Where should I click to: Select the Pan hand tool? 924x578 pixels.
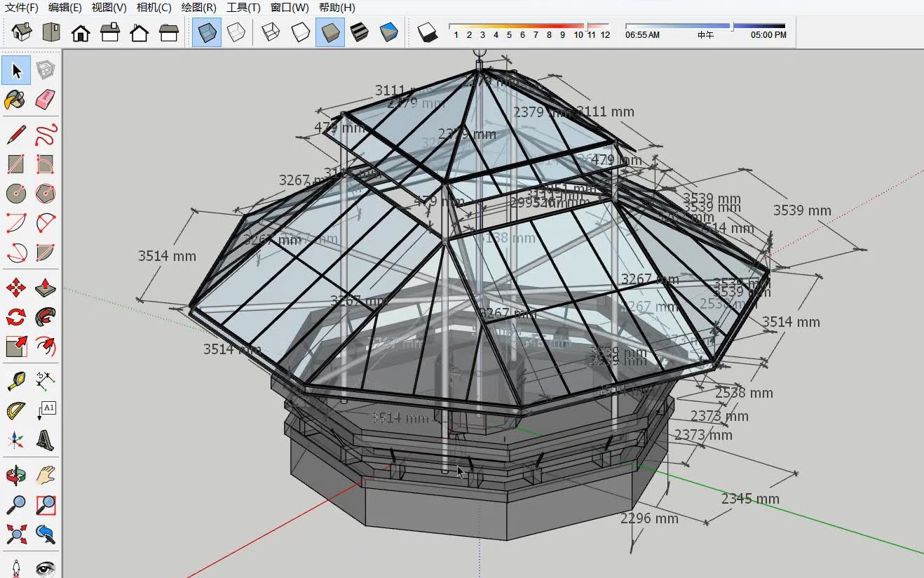46,475
